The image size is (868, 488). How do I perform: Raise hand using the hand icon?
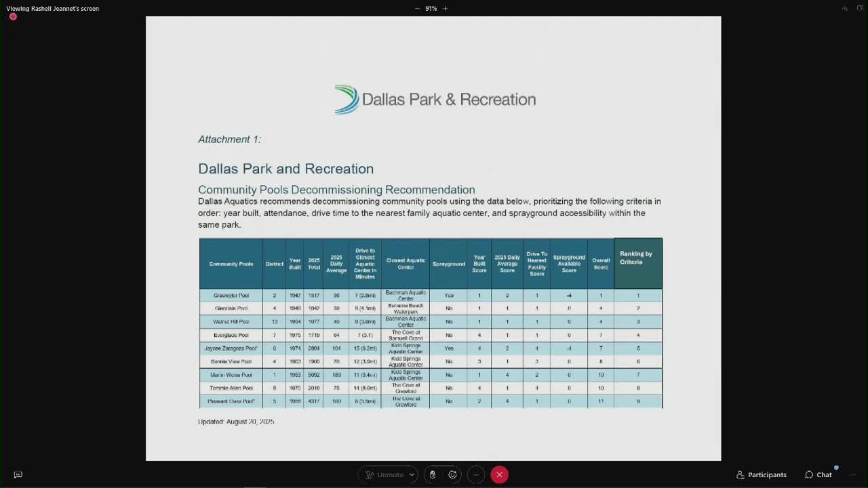coord(433,474)
